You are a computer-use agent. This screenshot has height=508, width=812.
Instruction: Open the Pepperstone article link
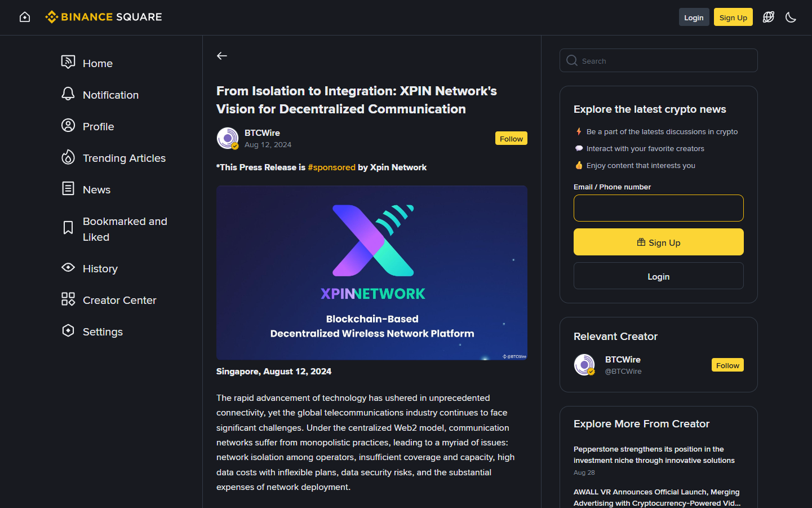pos(654,455)
